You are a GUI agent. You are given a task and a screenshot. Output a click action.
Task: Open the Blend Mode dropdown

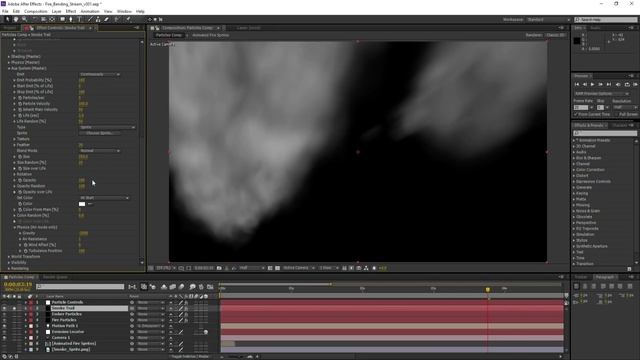[x=100, y=151]
